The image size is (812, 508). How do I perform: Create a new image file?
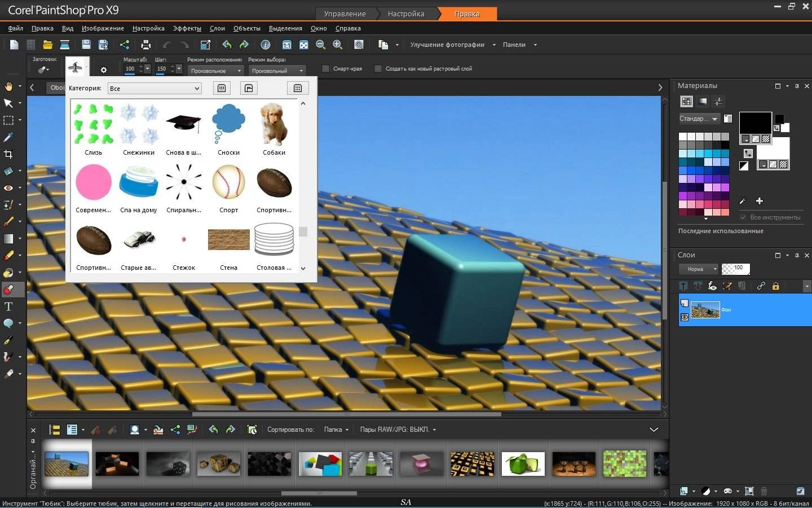pos(14,45)
